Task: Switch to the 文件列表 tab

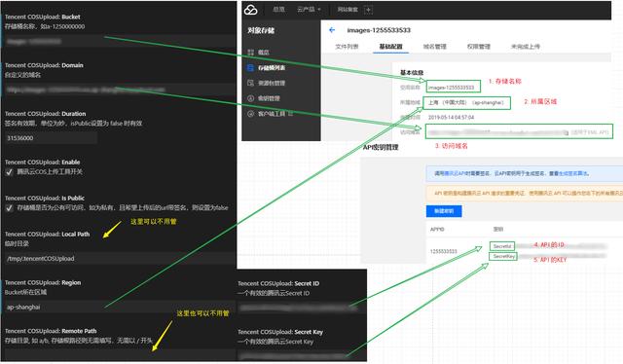Action: click(347, 47)
